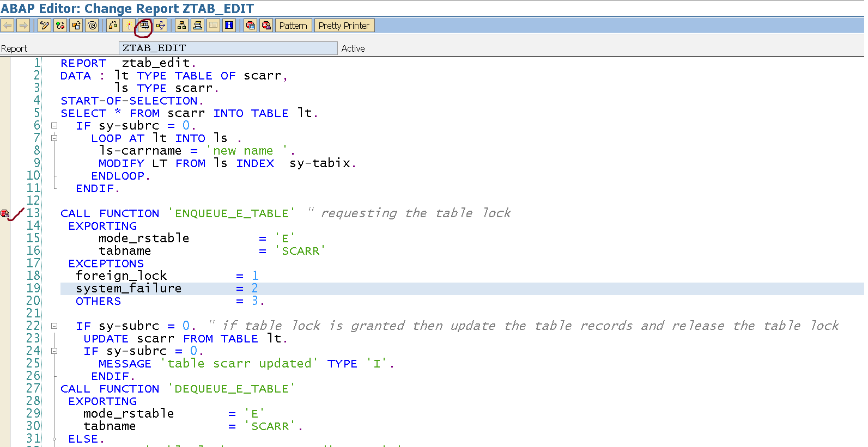Toggle Display/Change mode with the pencil icon

click(x=45, y=26)
